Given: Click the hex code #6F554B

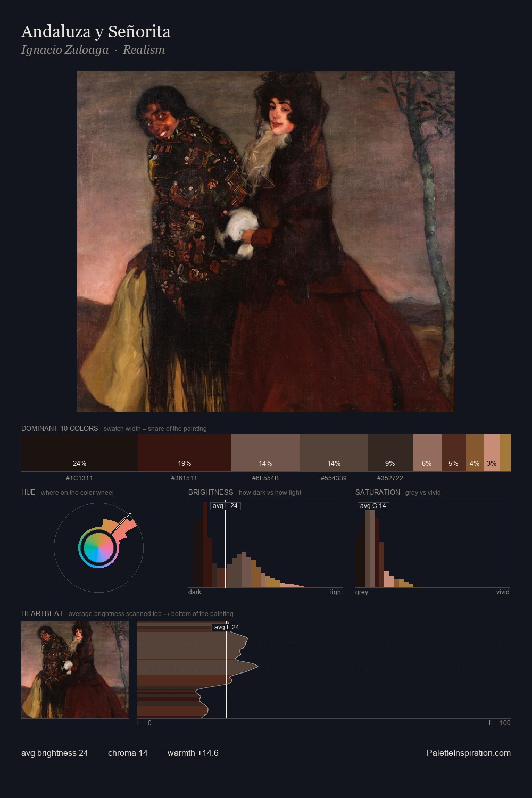Looking at the screenshot, I should pos(265,478).
